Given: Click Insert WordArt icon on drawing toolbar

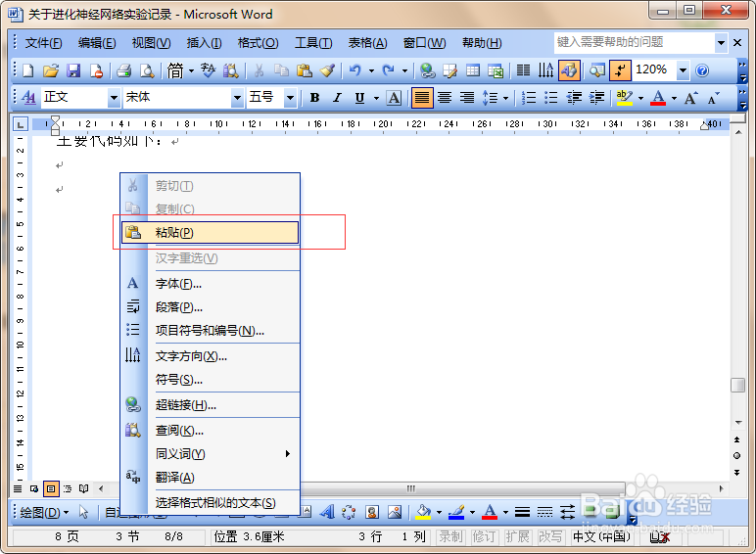Looking at the screenshot, I should point(327,512).
